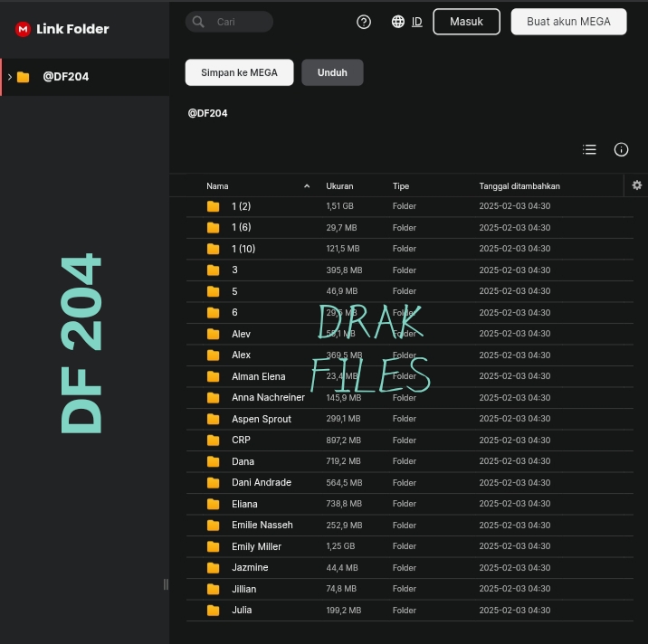The image size is (648, 644).
Task: Click folder icon of row 3
Action: [214, 270]
